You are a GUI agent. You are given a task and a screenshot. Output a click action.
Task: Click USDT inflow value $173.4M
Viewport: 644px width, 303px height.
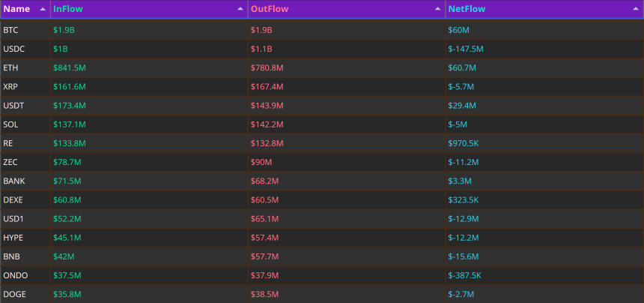click(x=70, y=106)
